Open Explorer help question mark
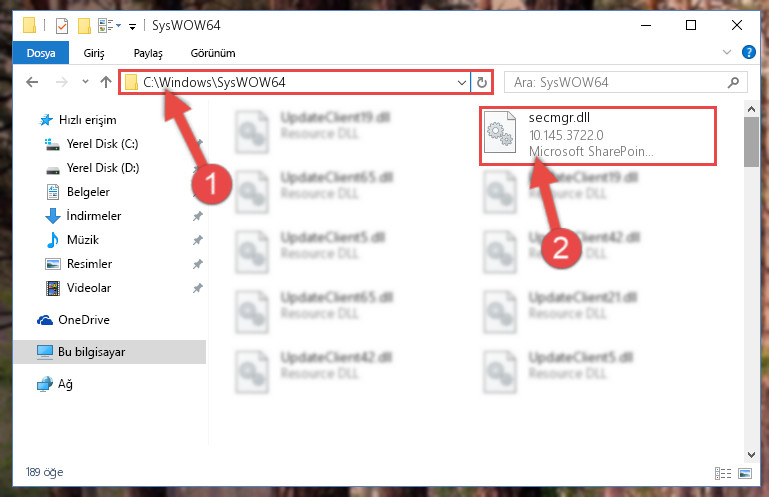The image size is (769, 497). click(748, 52)
